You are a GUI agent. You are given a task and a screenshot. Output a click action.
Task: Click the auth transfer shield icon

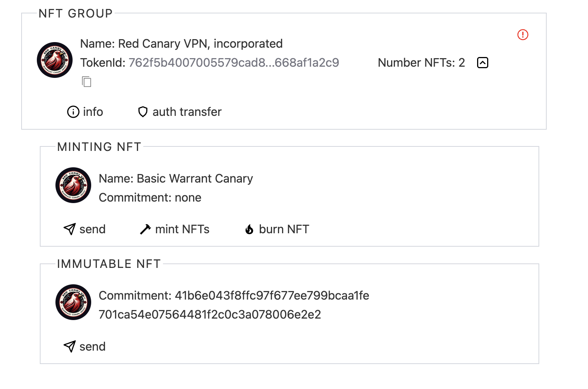(143, 112)
